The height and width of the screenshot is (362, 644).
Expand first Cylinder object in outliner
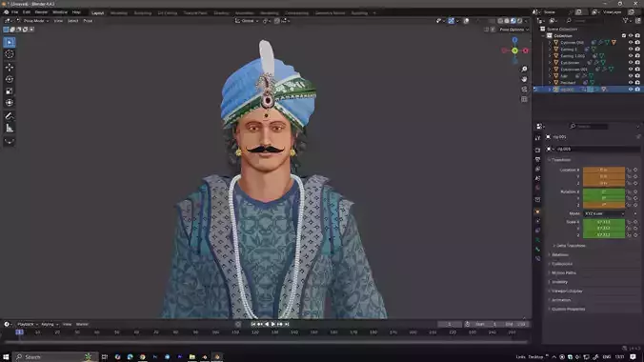[550, 42]
